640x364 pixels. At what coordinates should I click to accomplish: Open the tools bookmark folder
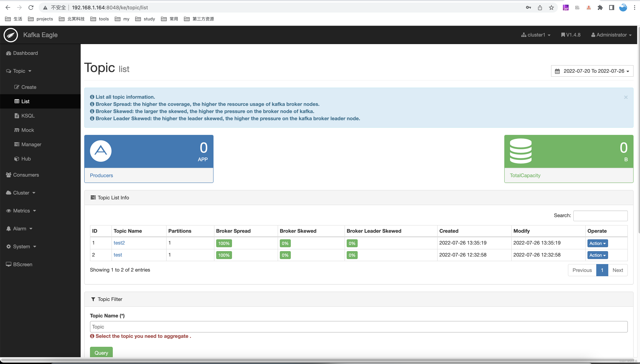point(99,19)
